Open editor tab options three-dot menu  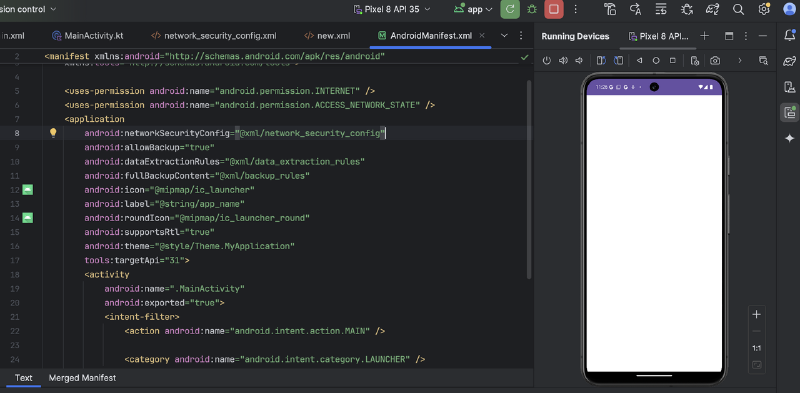click(521, 36)
